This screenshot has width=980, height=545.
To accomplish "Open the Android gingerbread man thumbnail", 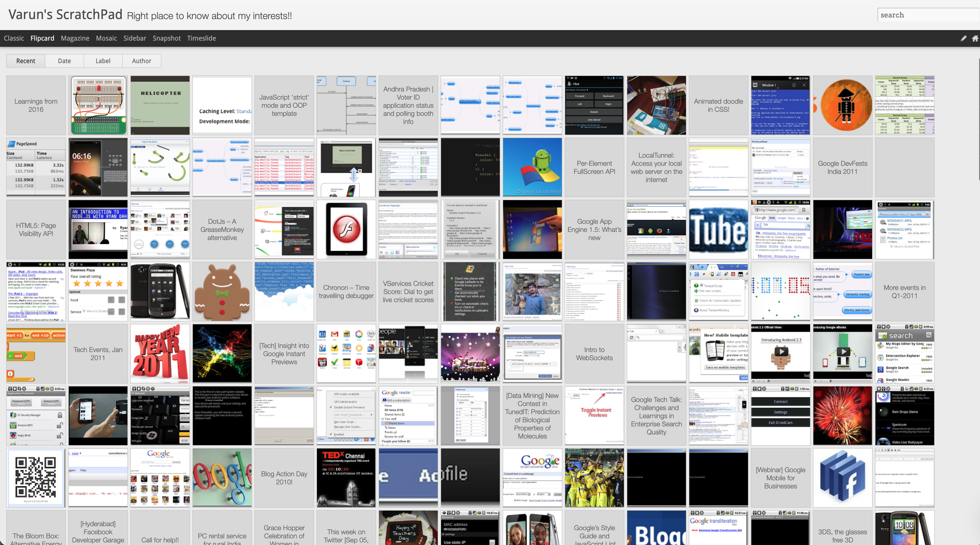I will click(222, 292).
